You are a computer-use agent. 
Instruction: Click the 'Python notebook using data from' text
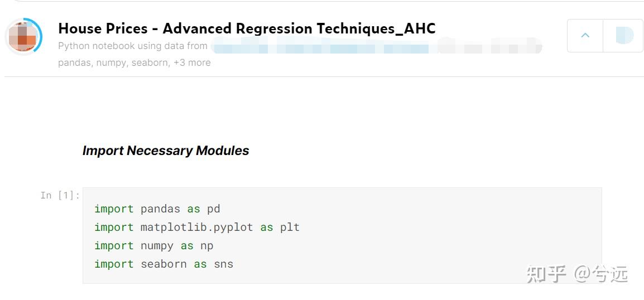coord(133,46)
